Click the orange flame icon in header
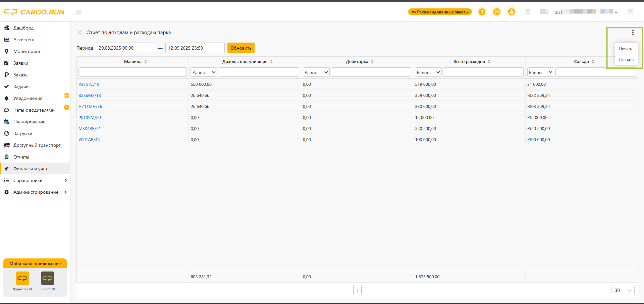Viewport: 644px width, 304px height. pos(512,12)
